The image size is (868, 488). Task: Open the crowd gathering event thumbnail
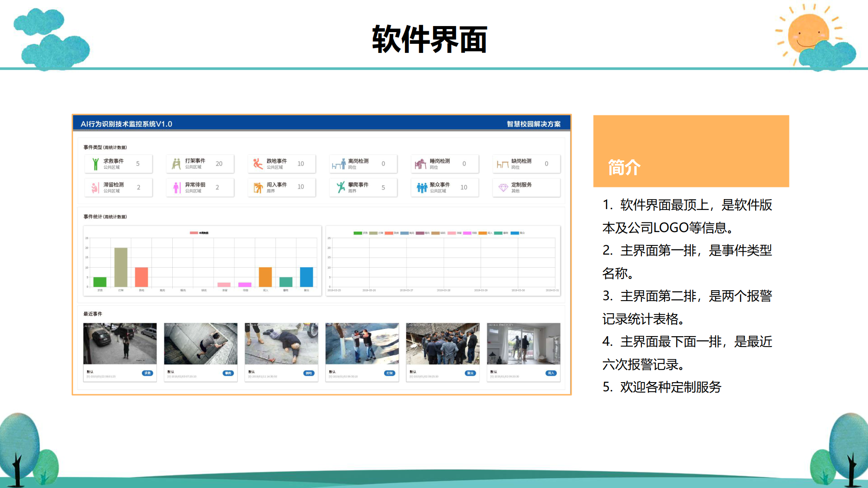tap(443, 344)
